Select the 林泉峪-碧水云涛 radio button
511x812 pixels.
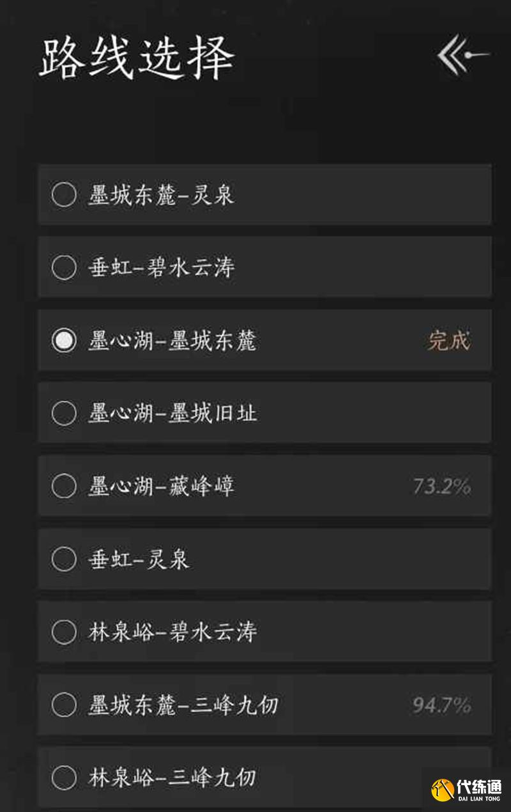tap(64, 632)
